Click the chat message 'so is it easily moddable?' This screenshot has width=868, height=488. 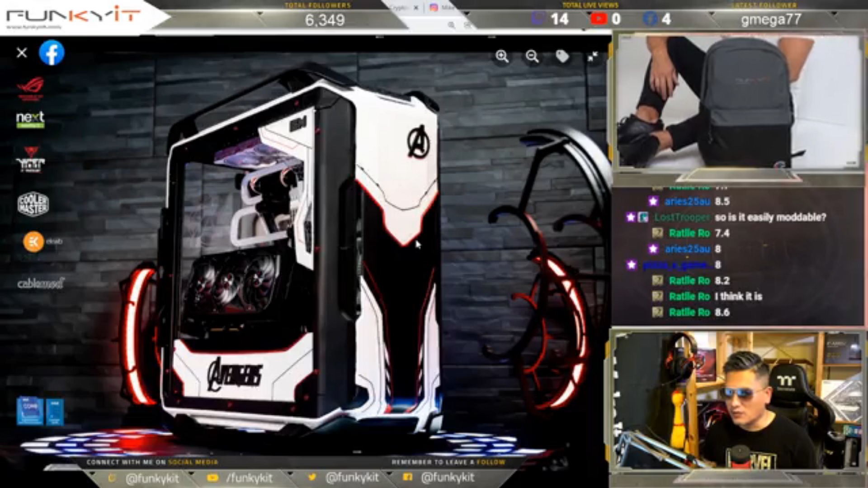770,217
